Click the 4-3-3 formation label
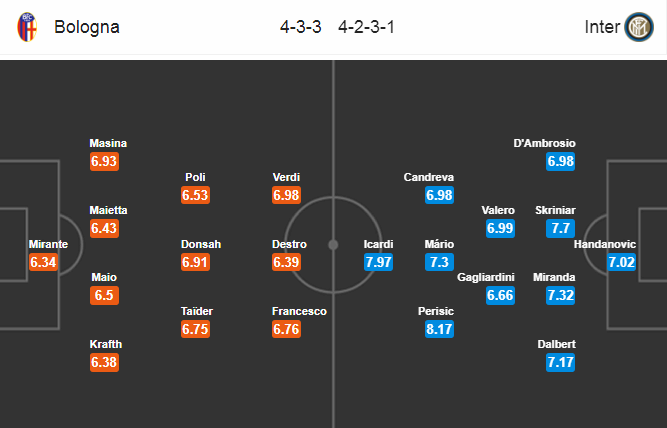The height and width of the screenshot is (428, 667). coord(300,27)
